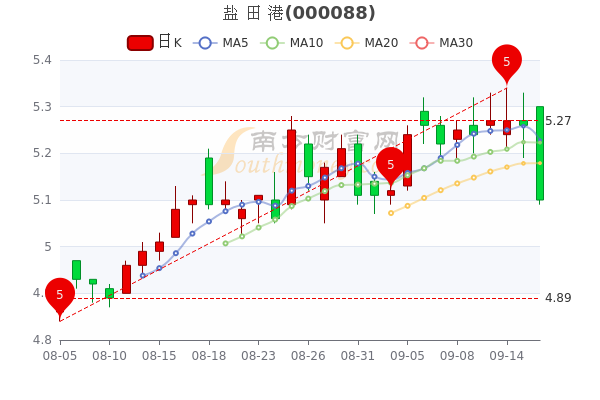Click the blue MA5 legend circle icon
The width and height of the screenshot is (600, 400).
(205, 43)
